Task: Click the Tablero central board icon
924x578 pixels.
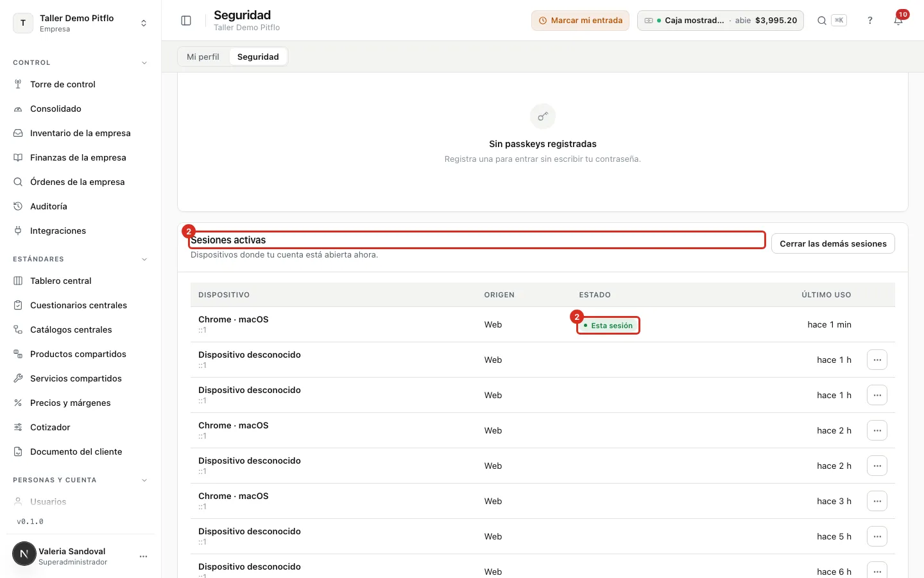Action: [x=18, y=281]
